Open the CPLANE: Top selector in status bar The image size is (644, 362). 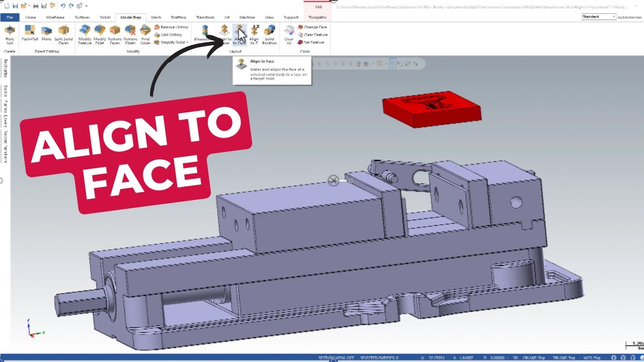click(533, 358)
